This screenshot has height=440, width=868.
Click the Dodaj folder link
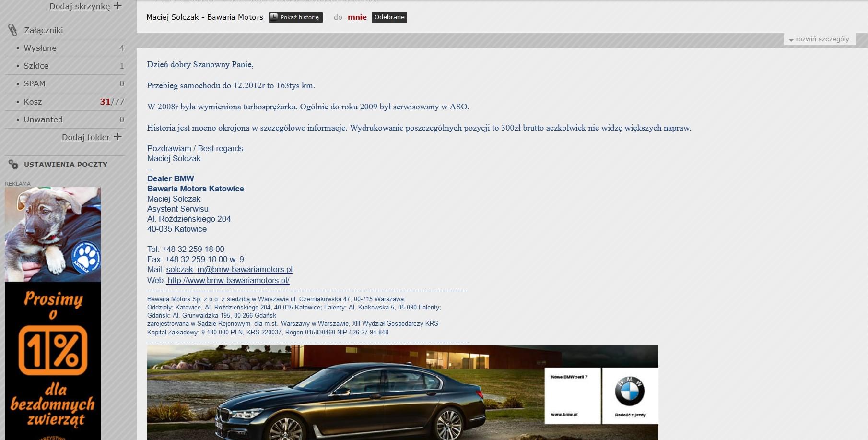click(x=86, y=137)
